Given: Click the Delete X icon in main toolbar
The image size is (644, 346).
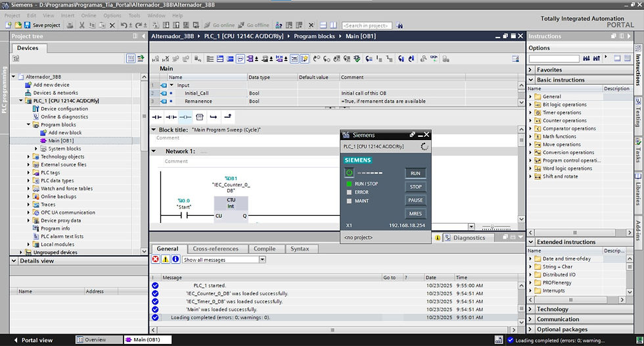Looking at the screenshot, I should pos(112,25).
